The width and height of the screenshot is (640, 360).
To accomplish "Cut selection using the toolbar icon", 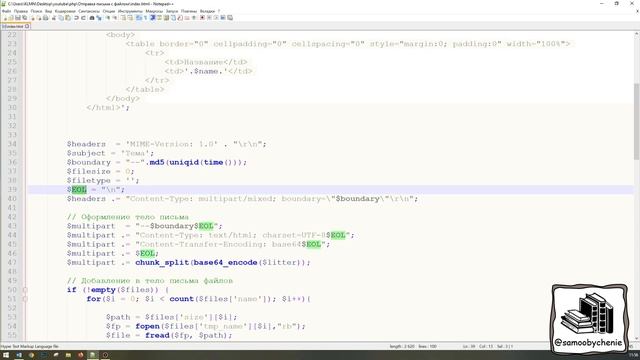I will coord(54,18).
